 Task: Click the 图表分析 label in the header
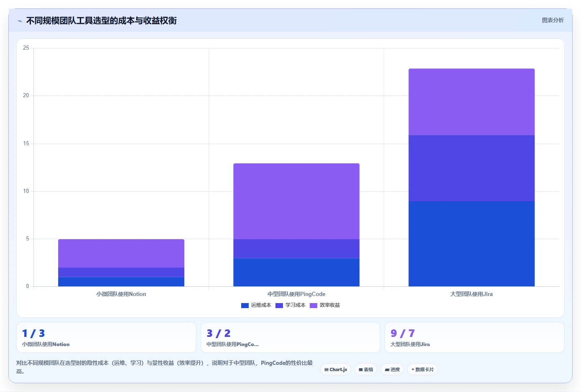pos(553,20)
